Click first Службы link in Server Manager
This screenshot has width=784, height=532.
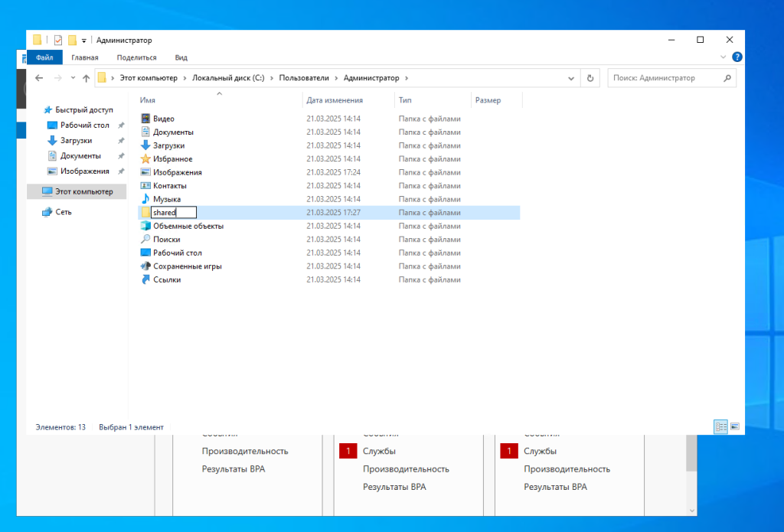tap(379, 451)
